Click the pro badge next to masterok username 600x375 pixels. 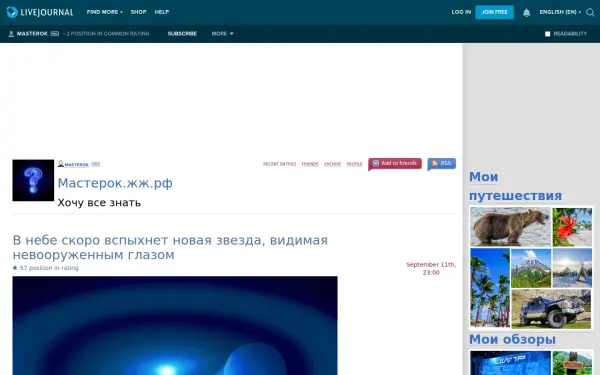pyautogui.click(x=95, y=164)
